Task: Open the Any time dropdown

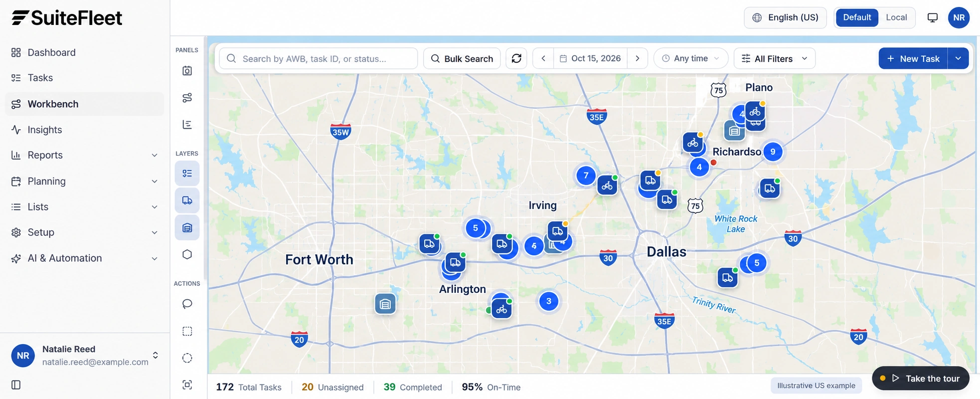Action: pos(691,58)
